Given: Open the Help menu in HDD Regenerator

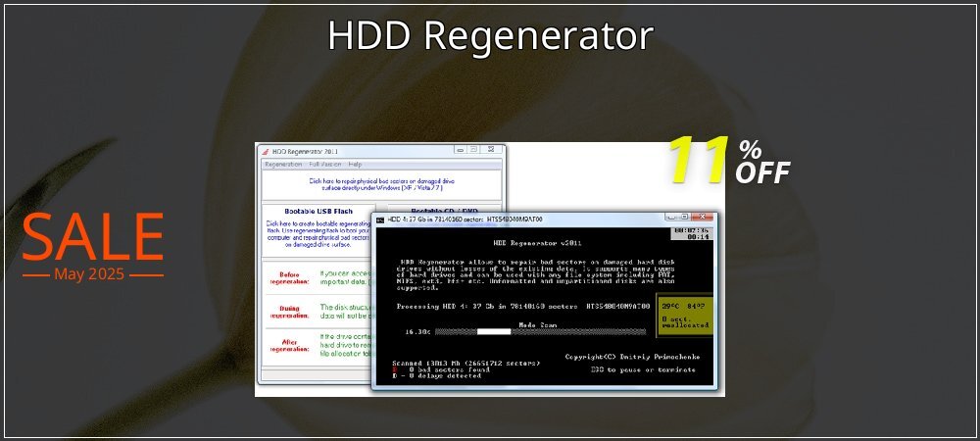Looking at the screenshot, I should coord(355,165).
